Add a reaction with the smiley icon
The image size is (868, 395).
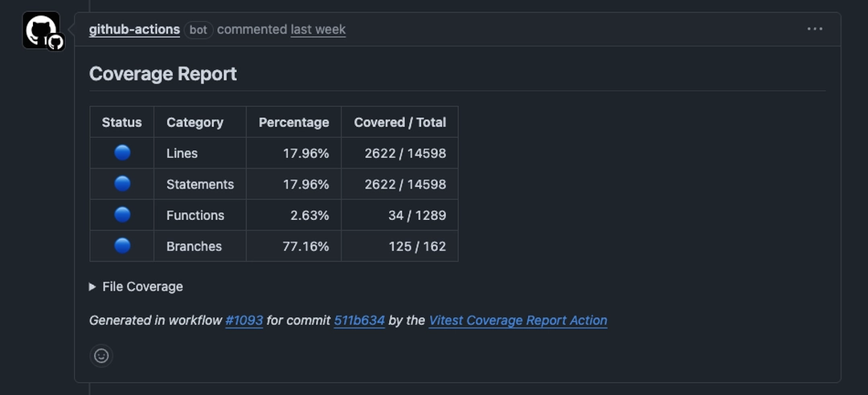[101, 356]
